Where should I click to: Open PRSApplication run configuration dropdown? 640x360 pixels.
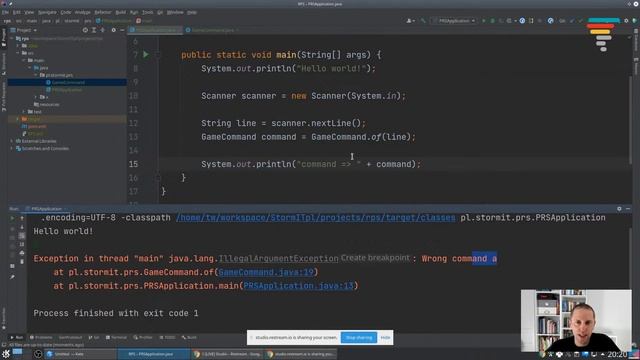click(x=454, y=20)
